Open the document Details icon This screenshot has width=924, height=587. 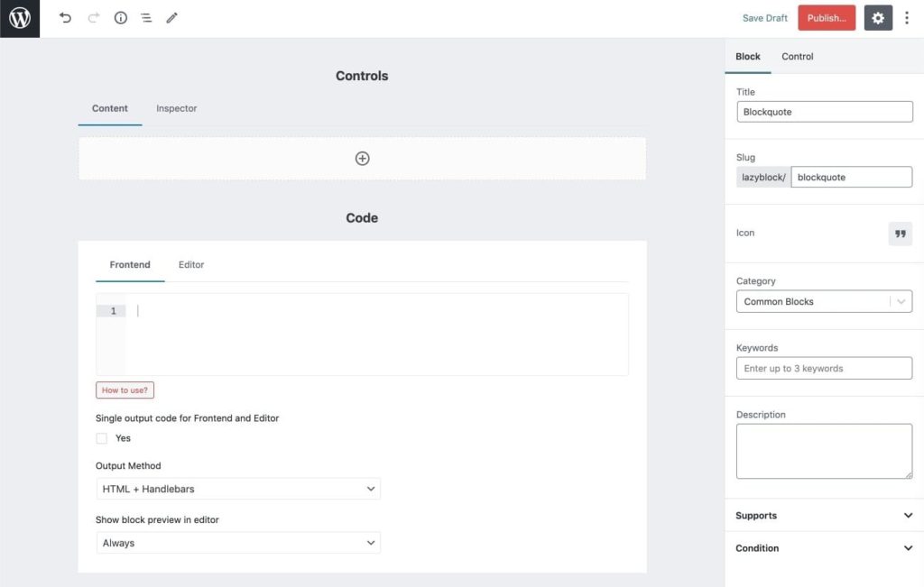point(120,18)
